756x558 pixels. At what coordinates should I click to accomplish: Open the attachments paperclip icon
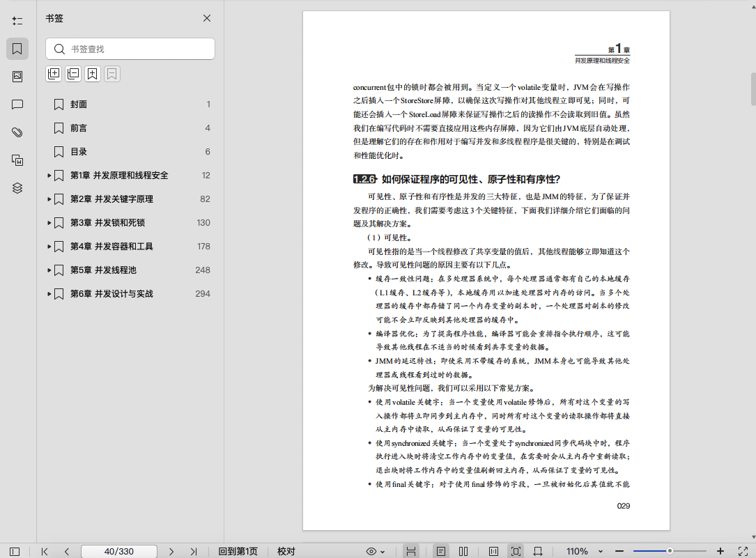17,132
